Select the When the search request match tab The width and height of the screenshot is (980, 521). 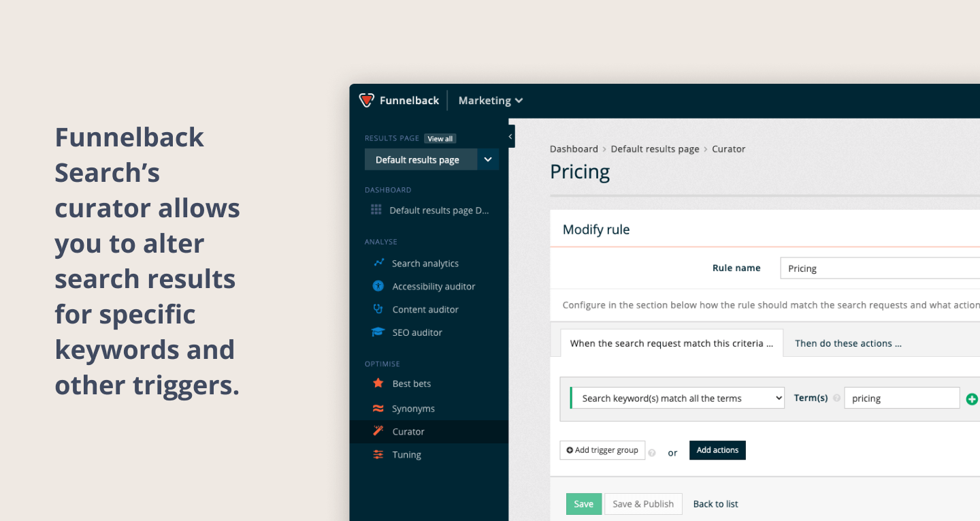click(672, 343)
